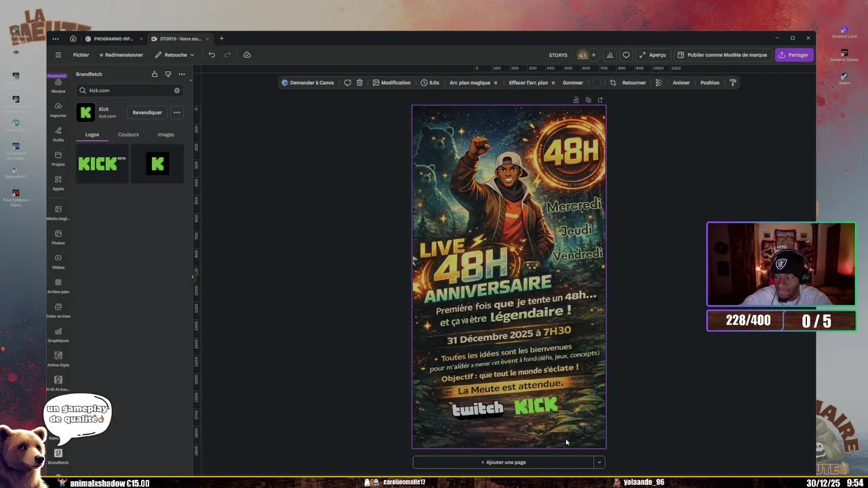
Task: Open the comments speech bubble icon
Action: point(626,55)
